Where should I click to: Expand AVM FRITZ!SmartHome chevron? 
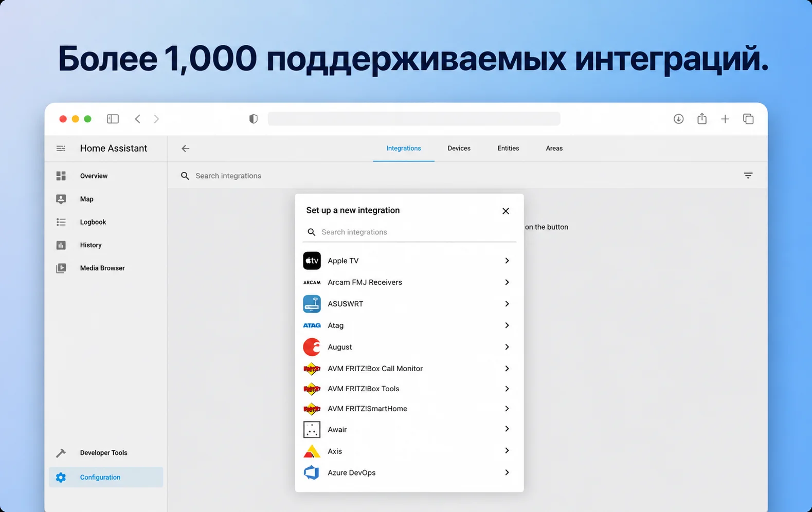(x=507, y=409)
